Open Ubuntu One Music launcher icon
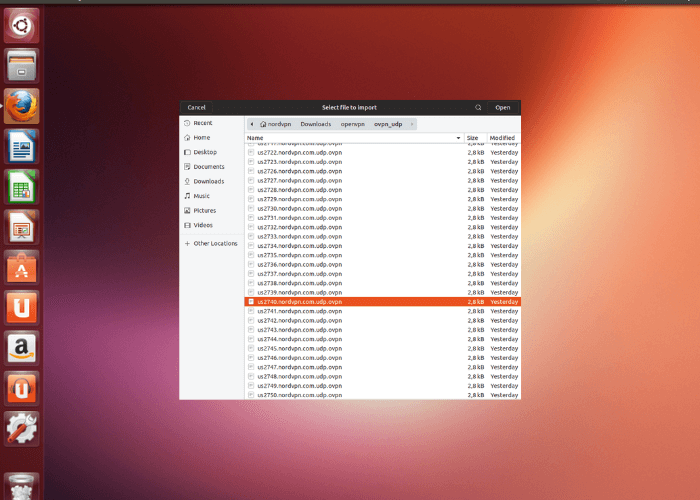 tap(21, 388)
